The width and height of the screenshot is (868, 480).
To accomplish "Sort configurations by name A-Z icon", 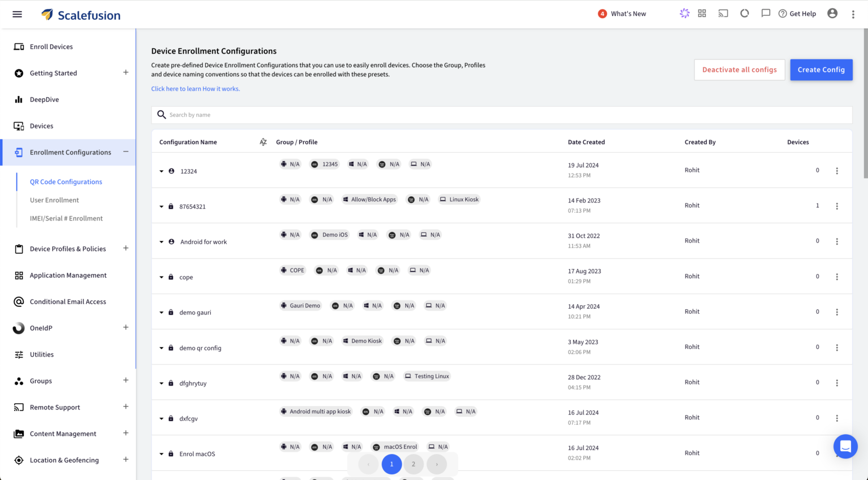I will pos(263,142).
